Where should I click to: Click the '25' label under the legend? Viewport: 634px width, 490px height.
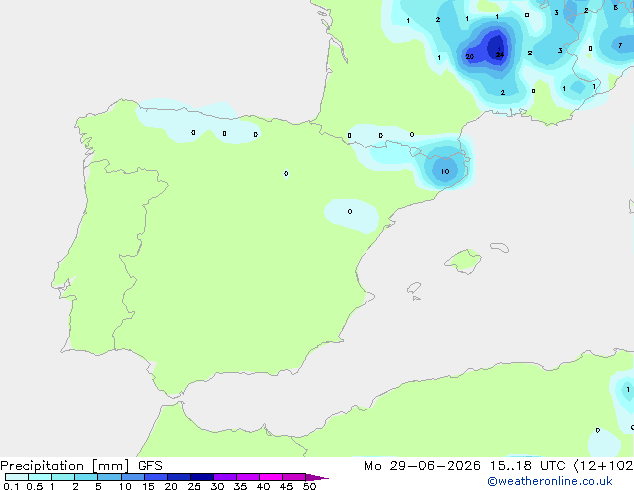[194, 486]
